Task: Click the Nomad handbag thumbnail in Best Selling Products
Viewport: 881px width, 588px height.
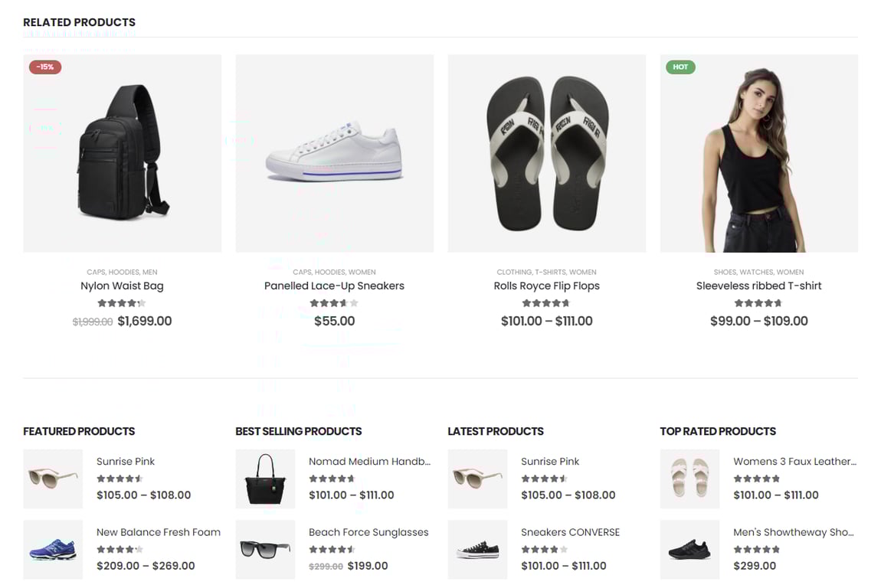Action: click(x=265, y=479)
